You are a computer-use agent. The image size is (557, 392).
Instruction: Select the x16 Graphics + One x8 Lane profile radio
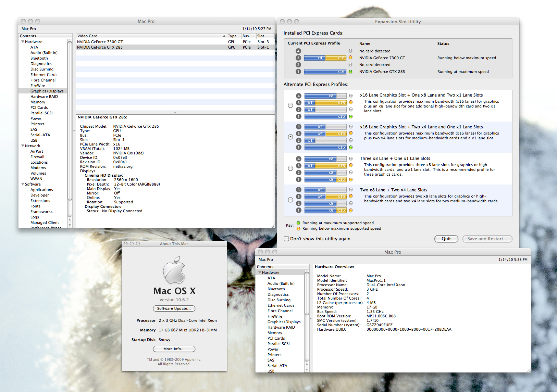click(290, 105)
